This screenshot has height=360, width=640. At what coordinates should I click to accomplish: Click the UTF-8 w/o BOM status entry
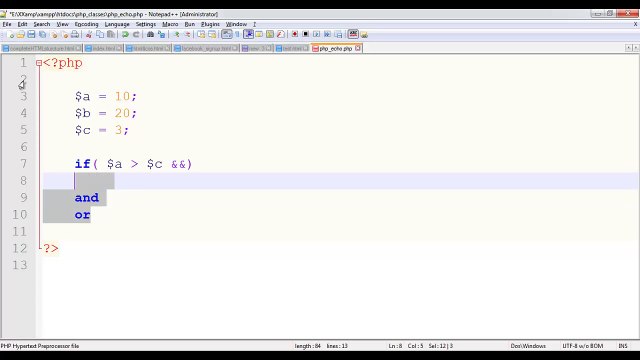click(x=582, y=346)
